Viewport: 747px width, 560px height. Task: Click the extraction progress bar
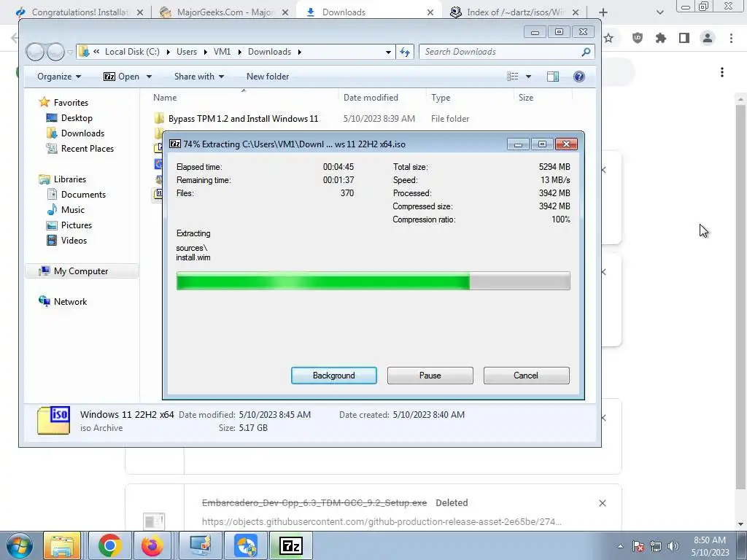(x=373, y=281)
